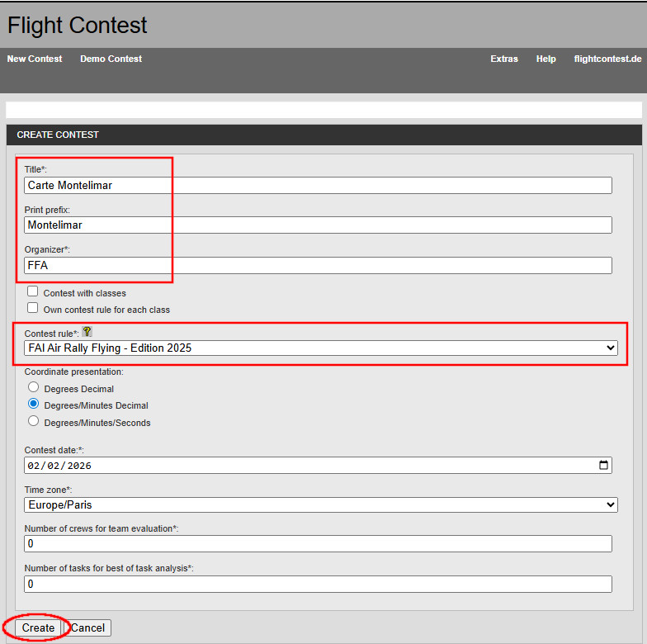The width and height of the screenshot is (647, 644).
Task: Open the Help menu item
Action: click(545, 59)
